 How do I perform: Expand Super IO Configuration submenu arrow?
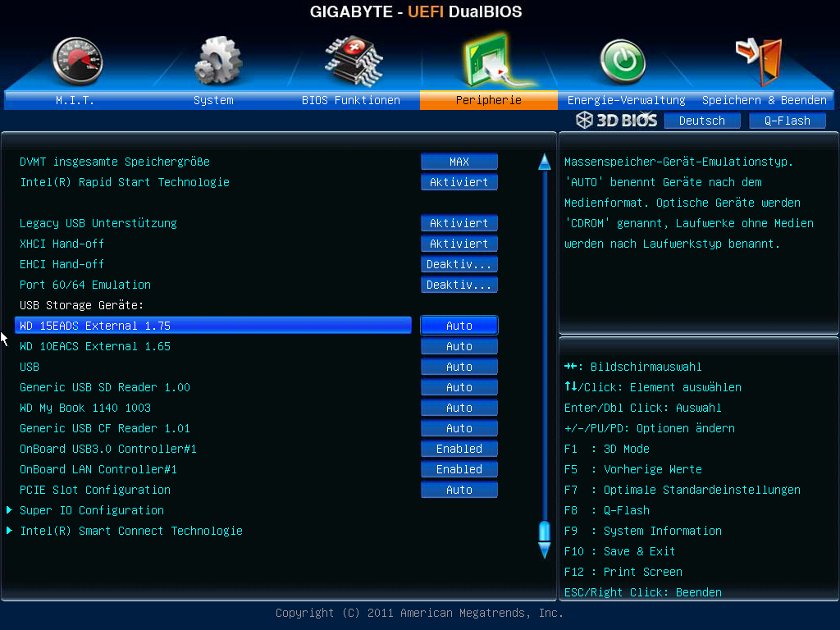coord(10,510)
